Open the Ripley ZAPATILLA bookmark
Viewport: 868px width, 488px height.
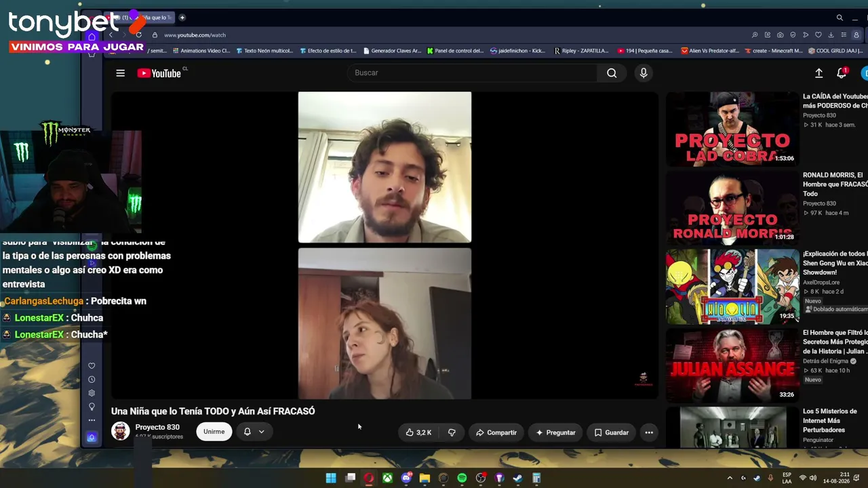581,51
